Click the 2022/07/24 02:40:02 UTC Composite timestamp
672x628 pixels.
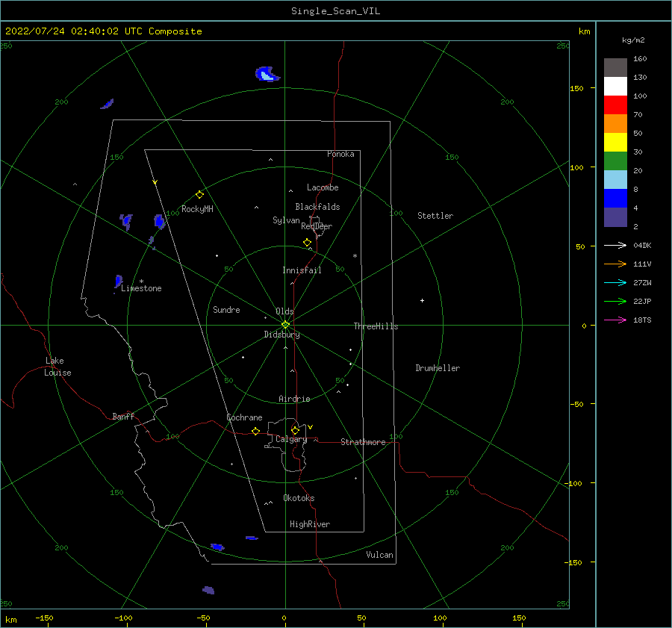coord(104,31)
